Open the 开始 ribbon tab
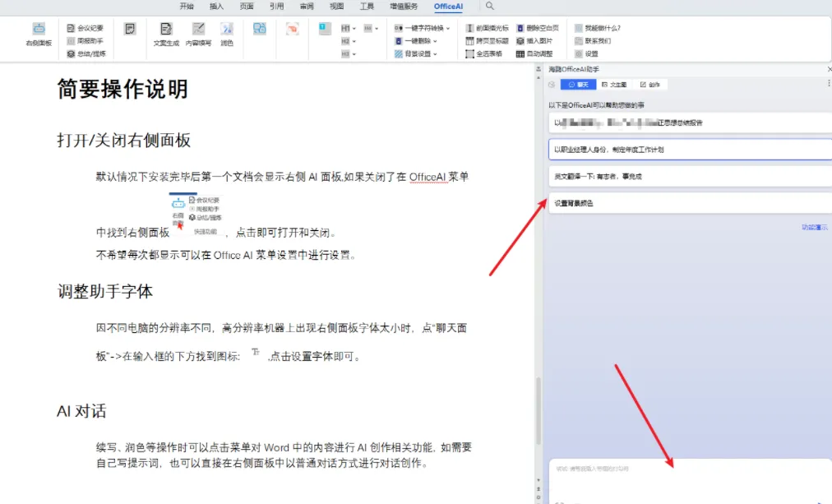This screenshot has height=504, width=832. (187, 7)
